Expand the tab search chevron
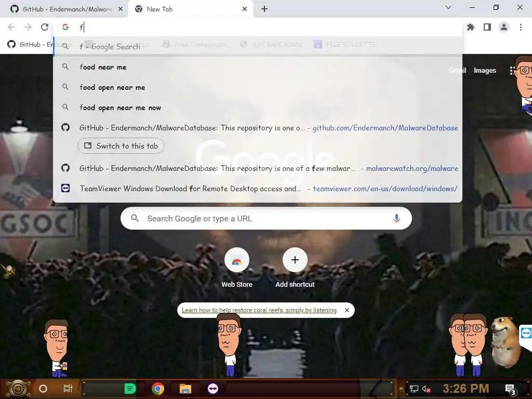532x399 pixels. (x=448, y=7)
